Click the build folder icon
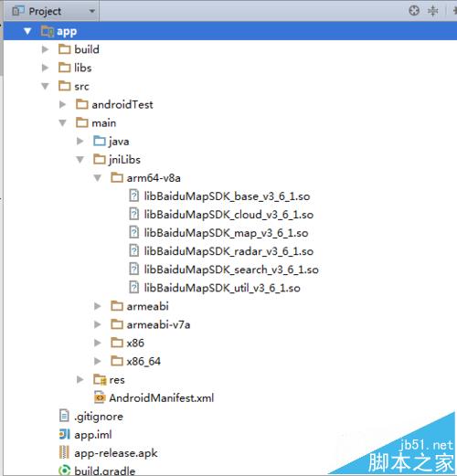Viewport: 457px width, 476px height. 64,49
